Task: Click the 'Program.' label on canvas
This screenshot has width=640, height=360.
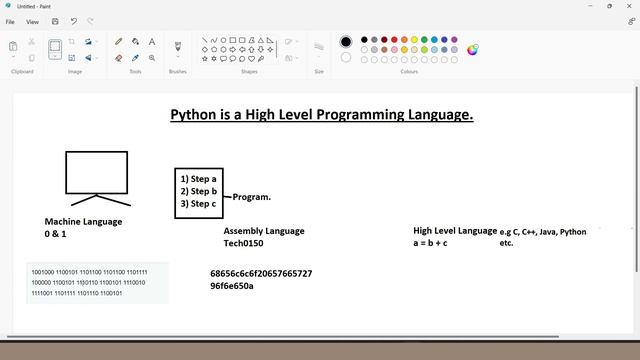Action: pyautogui.click(x=251, y=197)
